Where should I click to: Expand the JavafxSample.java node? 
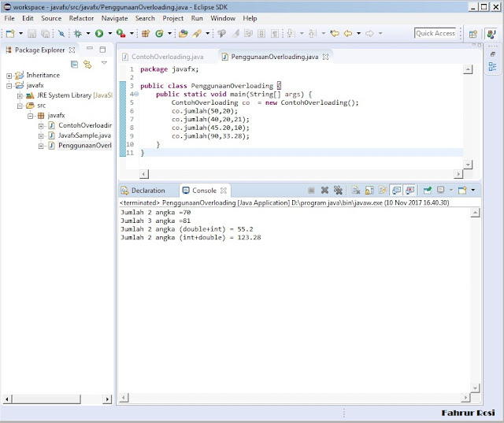tap(41, 136)
